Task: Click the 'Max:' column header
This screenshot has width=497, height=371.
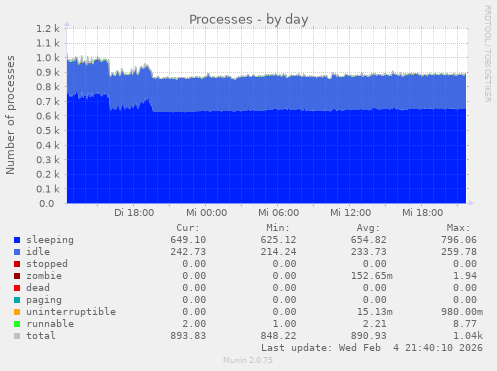Action: coord(458,228)
